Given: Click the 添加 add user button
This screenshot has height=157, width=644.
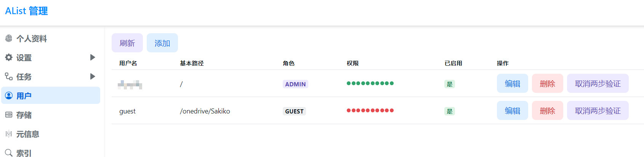Looking at the screenshot, I should coord(162,43).
